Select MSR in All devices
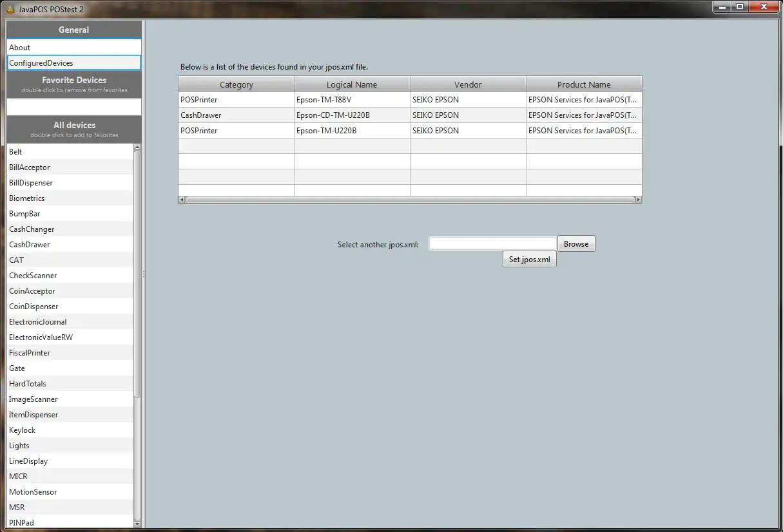The height and width of the screenshot is (532, 783). [70, 508]
